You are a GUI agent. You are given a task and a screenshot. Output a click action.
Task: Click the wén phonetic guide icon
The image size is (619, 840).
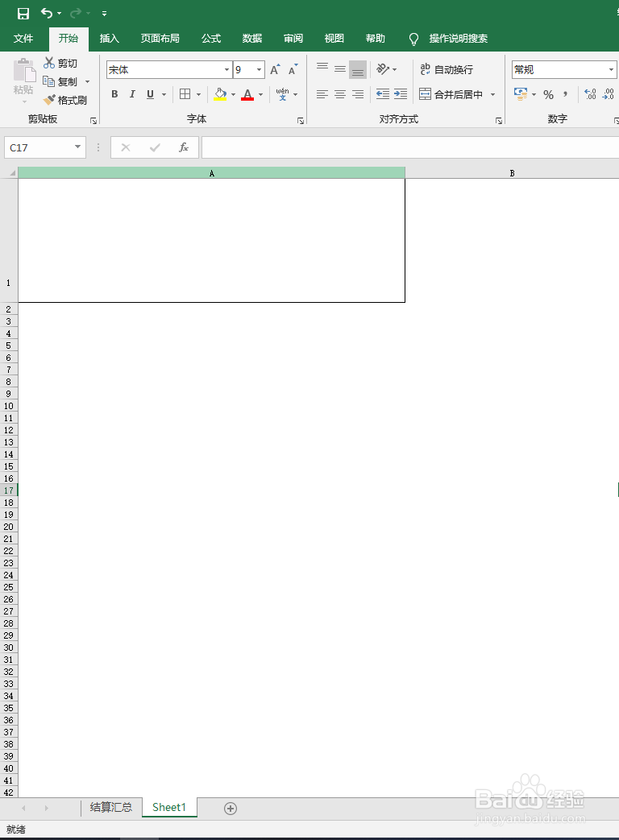pos(282,94)
